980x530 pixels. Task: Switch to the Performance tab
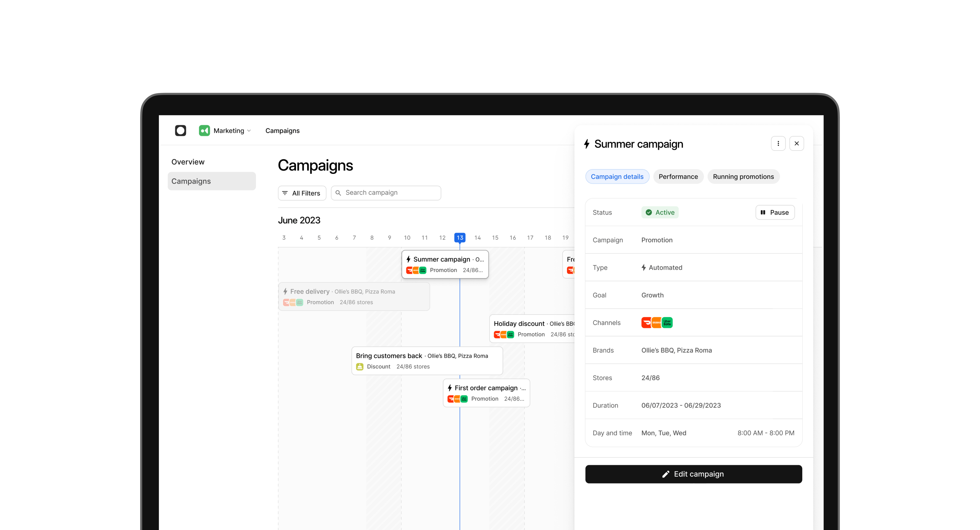point(678,177)
